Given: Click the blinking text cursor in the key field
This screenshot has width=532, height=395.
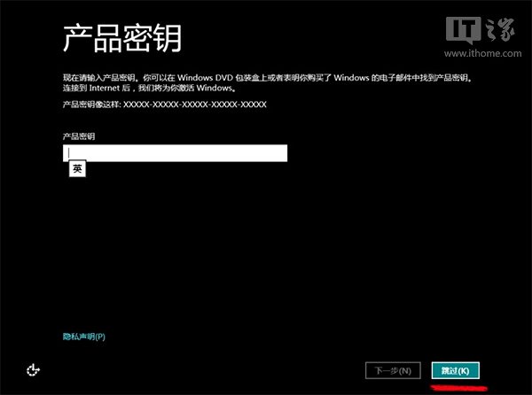Looking at the screenshot, I should (68, 153).
